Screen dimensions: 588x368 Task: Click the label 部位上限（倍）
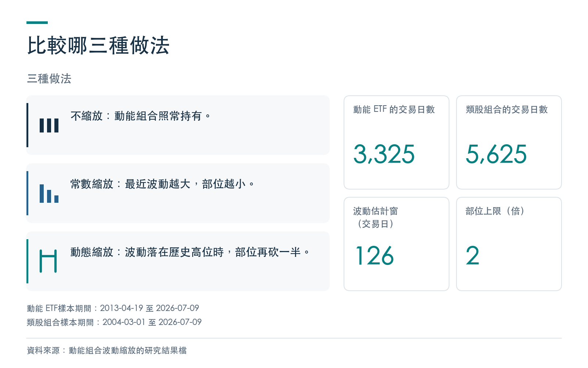[495, 211]
